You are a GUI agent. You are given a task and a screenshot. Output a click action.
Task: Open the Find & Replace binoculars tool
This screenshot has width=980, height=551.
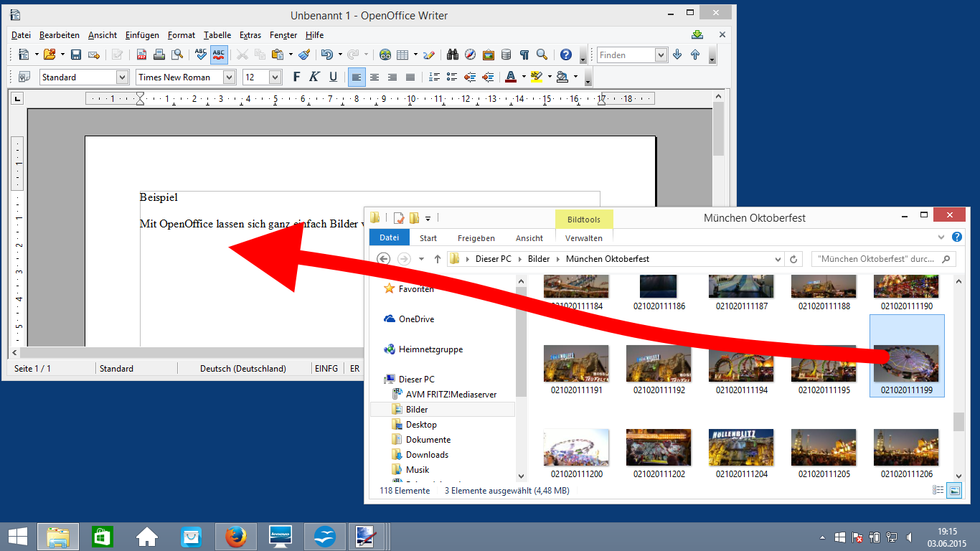(x=453, y=55)
